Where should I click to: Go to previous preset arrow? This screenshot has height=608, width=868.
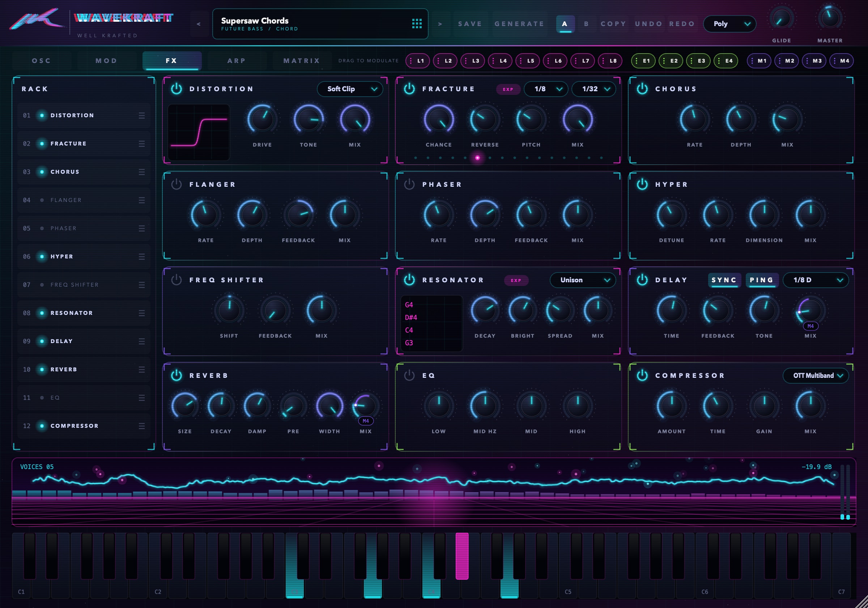pos(199,24)
